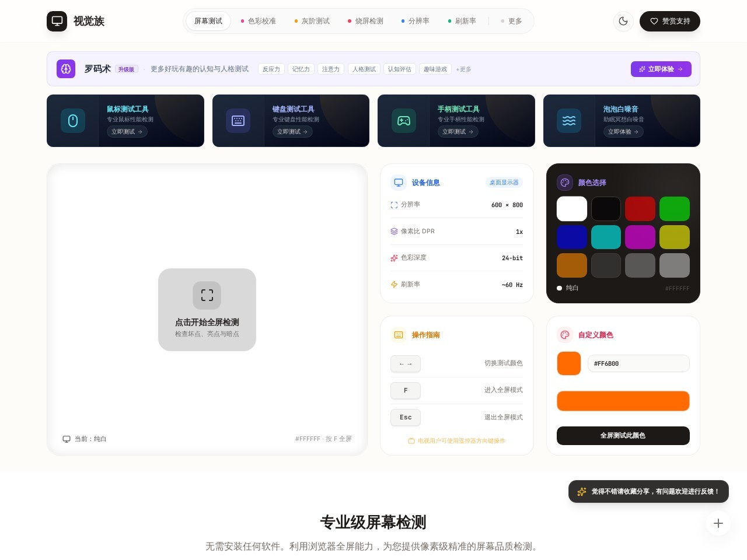This screenshot has height=560, width=747.
Task: Click the fullscreen icon in the test area
Action: (207, 295)
